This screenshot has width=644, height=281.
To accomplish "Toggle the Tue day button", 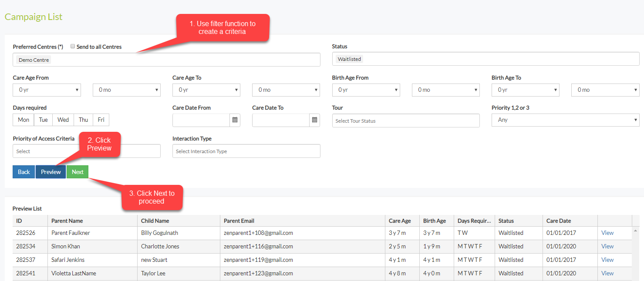I will point(44,120).
